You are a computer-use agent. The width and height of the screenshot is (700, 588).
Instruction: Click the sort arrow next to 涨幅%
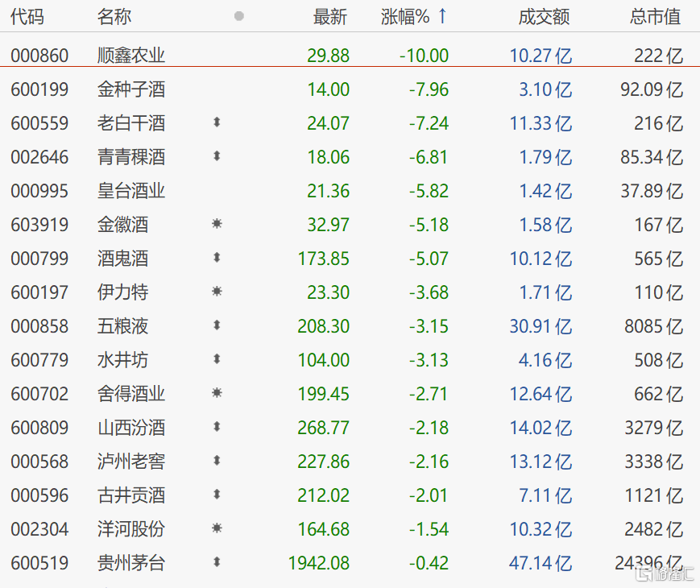(442, 16)
